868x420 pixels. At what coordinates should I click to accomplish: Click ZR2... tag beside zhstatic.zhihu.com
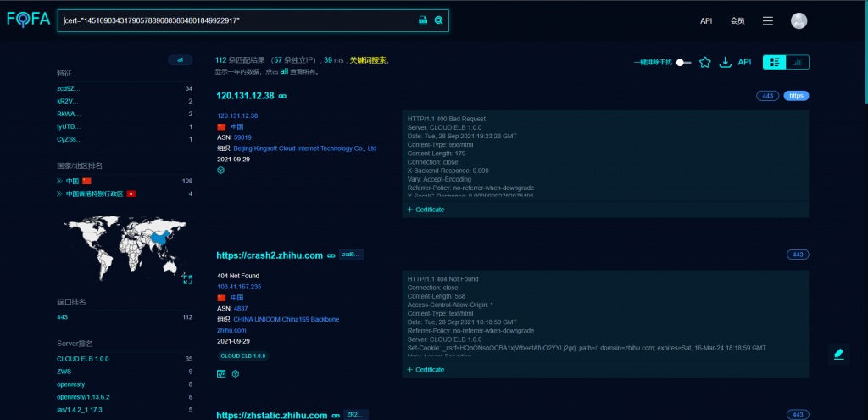pyautogui.click(x=356, y=414)
